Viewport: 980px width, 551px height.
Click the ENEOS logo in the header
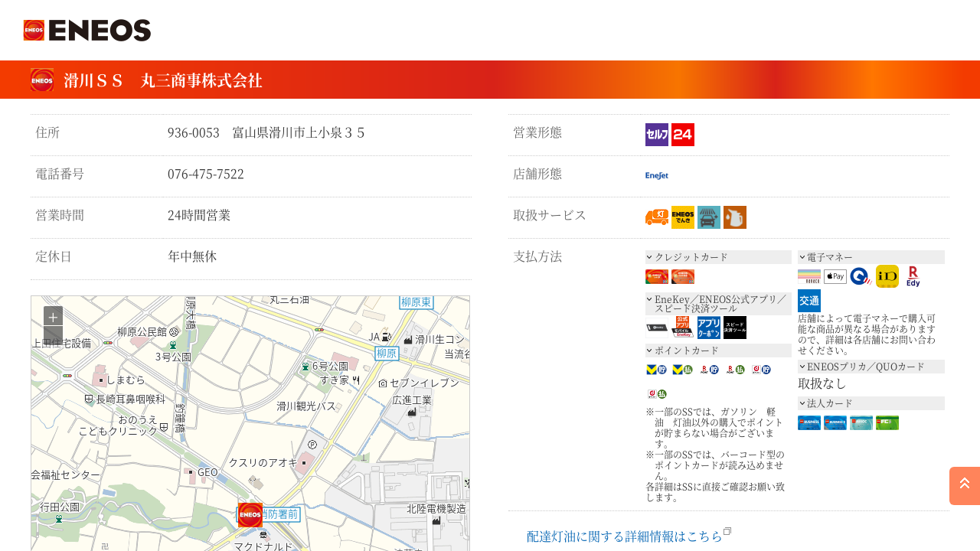[87, 31]
